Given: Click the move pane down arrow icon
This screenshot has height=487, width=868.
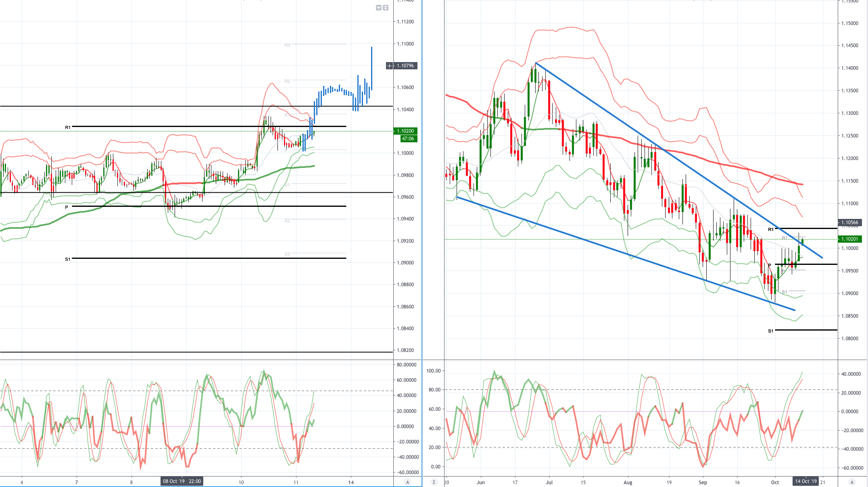Looking at the screenshot, I should coord(379,8).
